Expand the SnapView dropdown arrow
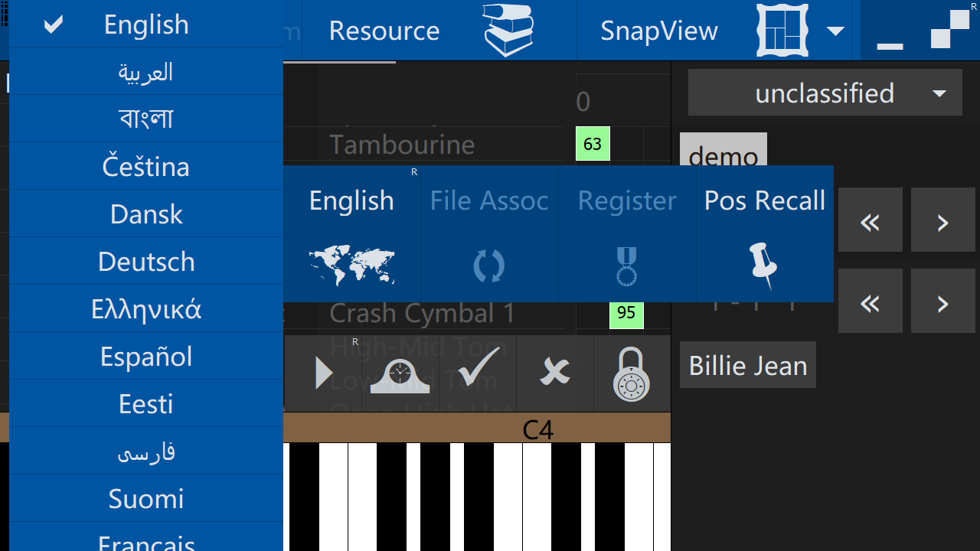 pos(835,31)
